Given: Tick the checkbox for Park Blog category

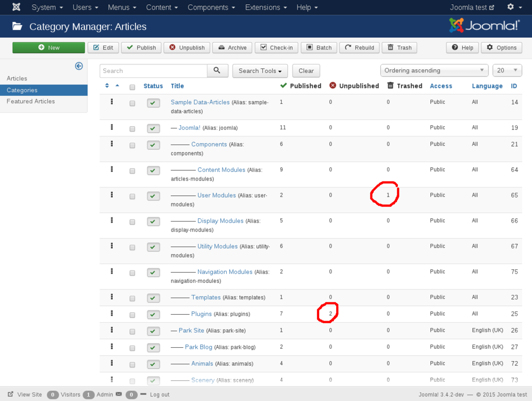Looking at the screenshot, I should point(132,348).
